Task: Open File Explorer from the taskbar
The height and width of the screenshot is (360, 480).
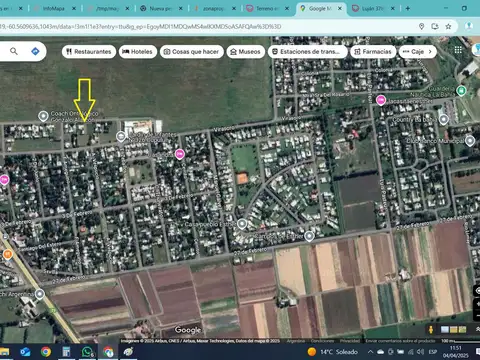Action: (x=4, y=352)
